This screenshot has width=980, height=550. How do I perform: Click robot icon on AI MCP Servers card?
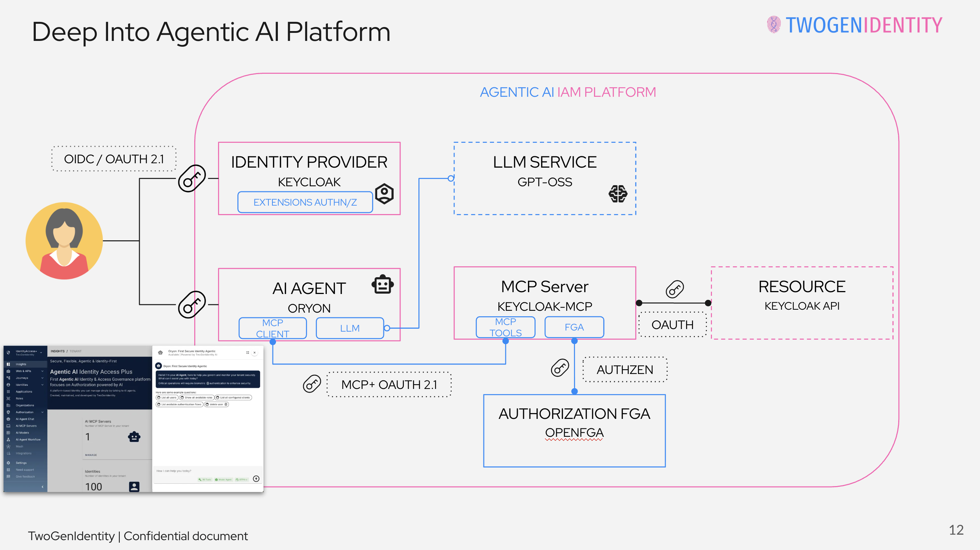pos(134,436)
